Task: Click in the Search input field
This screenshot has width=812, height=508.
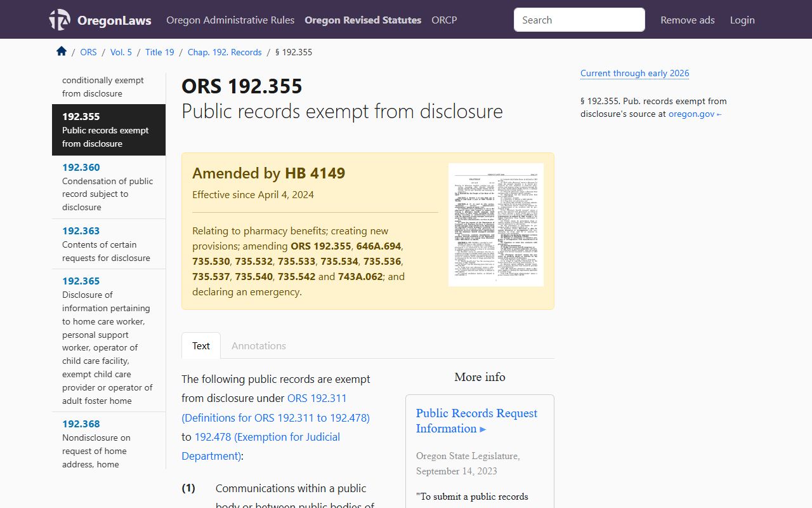Action: point(579,20)
